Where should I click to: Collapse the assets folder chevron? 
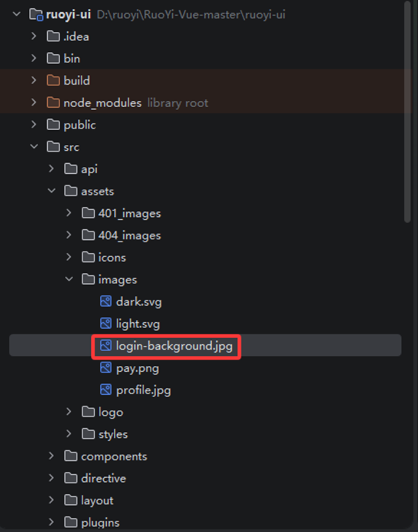point(51,191)
